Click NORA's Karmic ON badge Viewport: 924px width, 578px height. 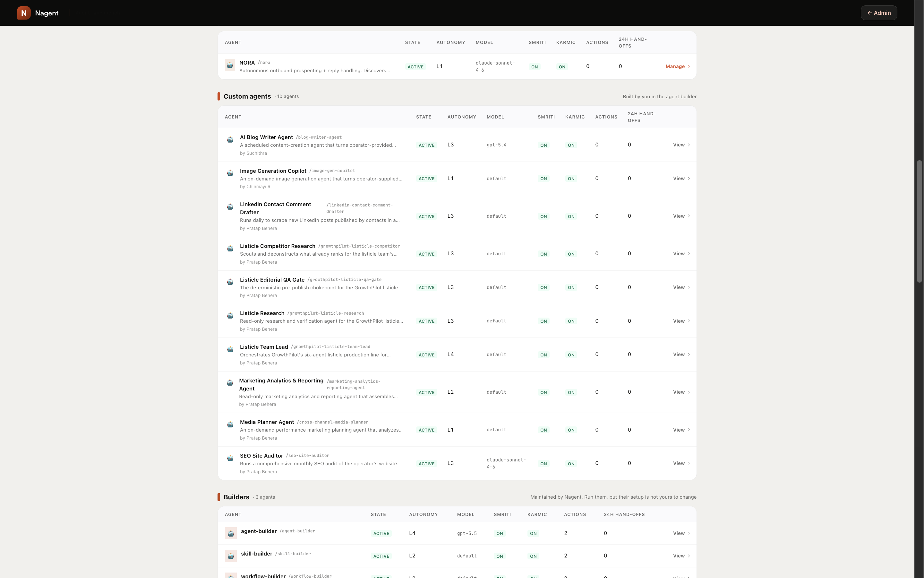point(562,67)
